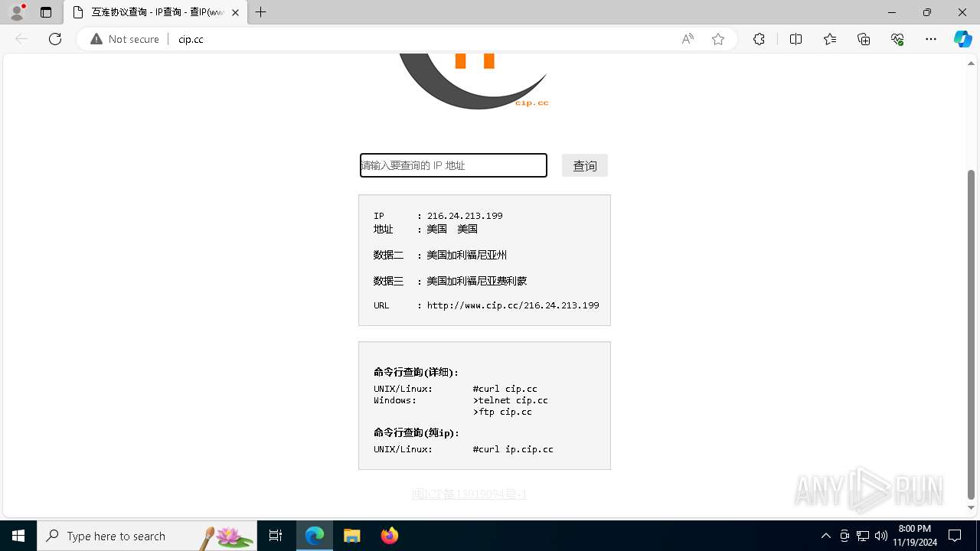
Task: Go back with the back arrow
Action: [x=21, y=39]
